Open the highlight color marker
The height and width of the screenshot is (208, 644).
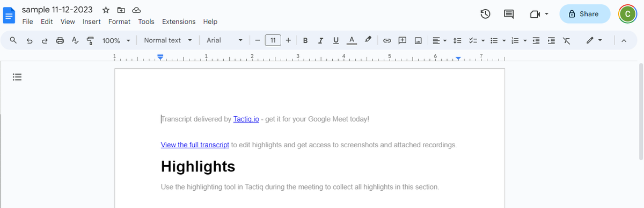[368, 40]
